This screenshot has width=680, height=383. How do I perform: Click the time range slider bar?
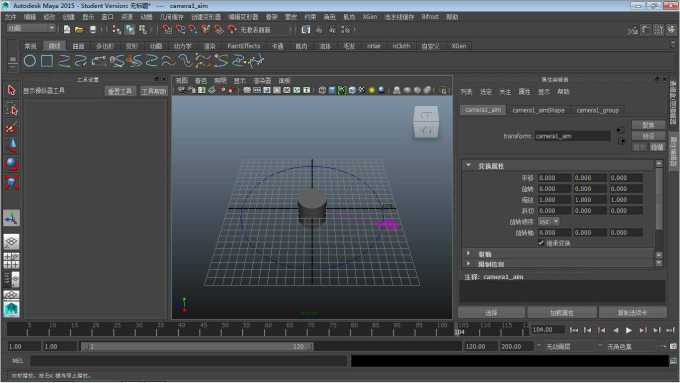tap(196, 347)
